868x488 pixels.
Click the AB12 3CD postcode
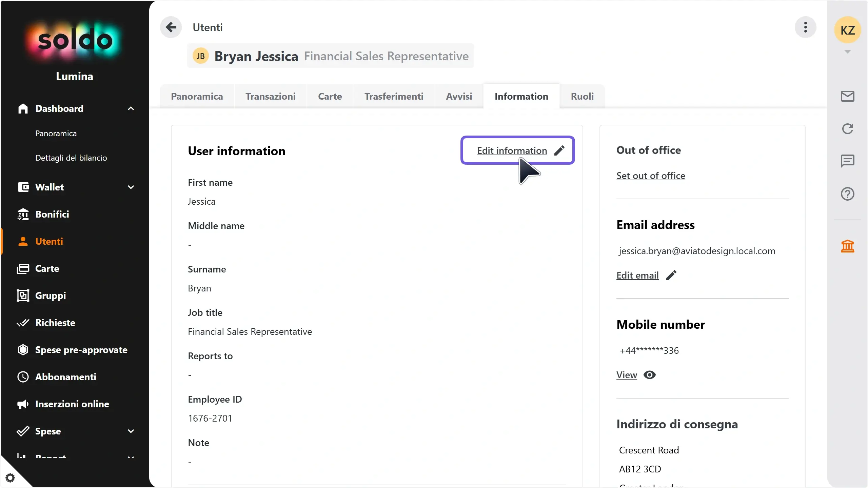click(x=640, y=469)
